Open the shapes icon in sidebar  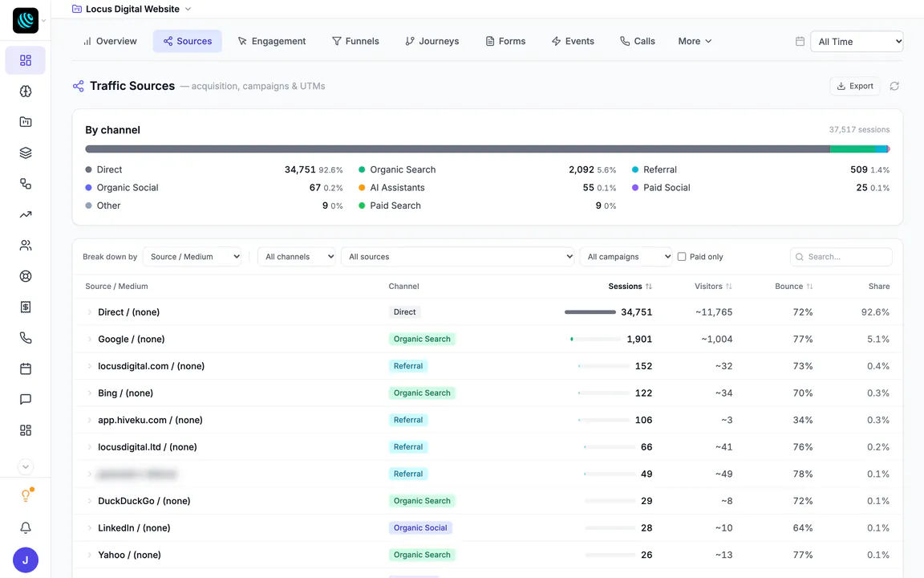[x=26, y=183]
